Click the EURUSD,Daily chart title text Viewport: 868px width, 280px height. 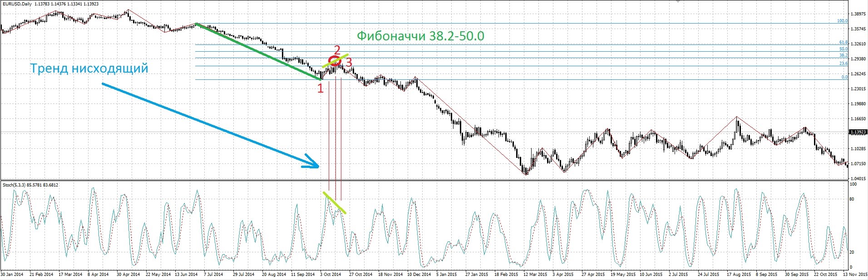tap(17, 4)
